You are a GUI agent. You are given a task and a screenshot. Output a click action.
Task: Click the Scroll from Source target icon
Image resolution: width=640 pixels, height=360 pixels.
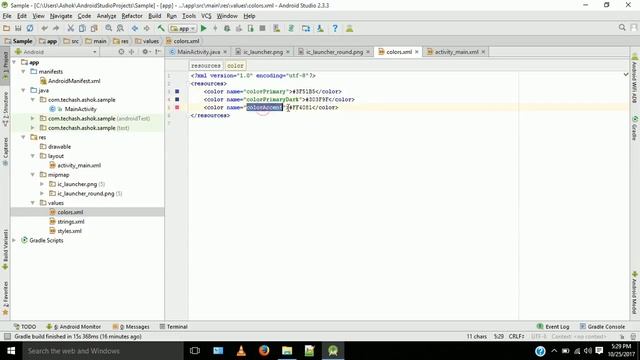pyautogui.click(x=121, y=52)
